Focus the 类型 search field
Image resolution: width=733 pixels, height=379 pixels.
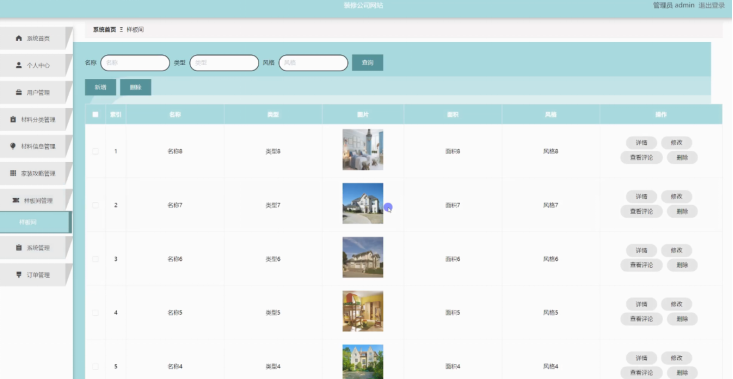tap(224, 63)
